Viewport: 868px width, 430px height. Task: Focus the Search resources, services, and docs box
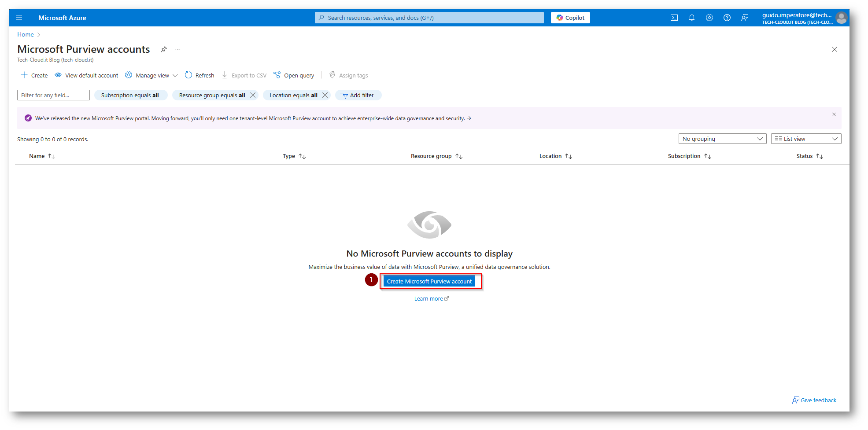coord(429,18)
